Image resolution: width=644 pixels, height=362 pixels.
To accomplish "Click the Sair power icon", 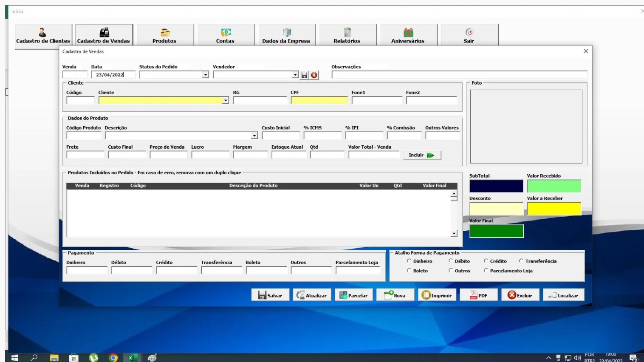I will point(469,32).
